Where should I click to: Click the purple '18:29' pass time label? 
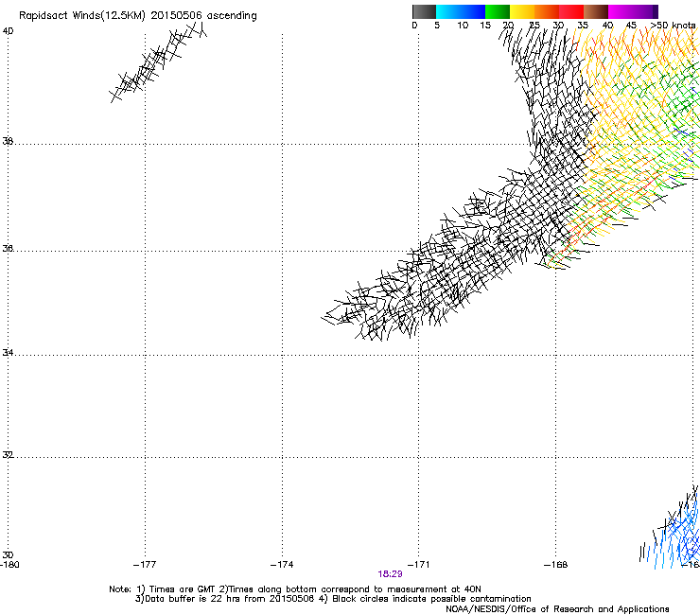tap(390, 574)
